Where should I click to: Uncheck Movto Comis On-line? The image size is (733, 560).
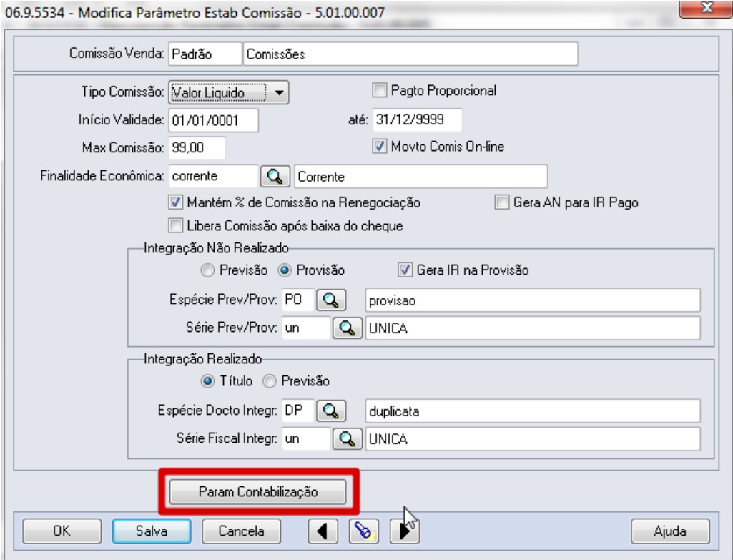point(379,147)
